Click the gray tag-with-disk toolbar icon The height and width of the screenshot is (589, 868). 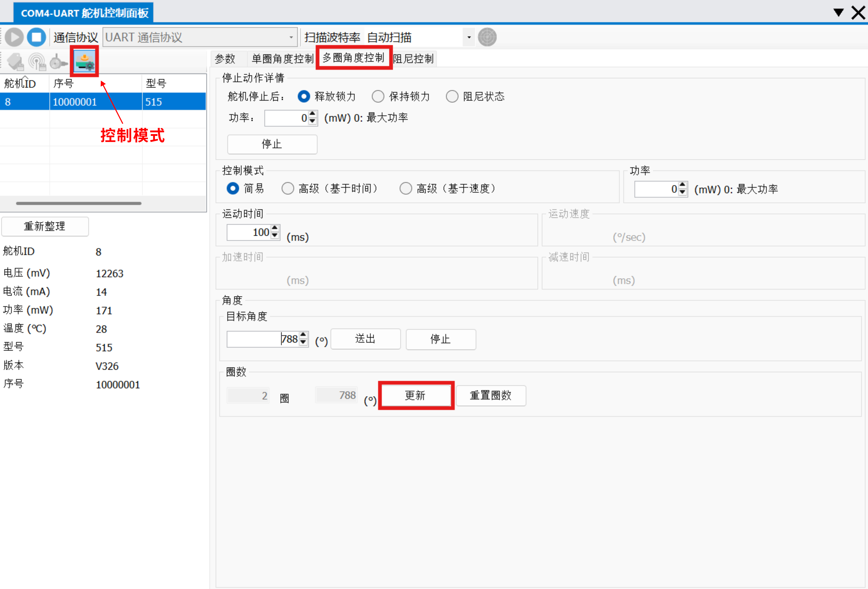[x=15, y=62]
